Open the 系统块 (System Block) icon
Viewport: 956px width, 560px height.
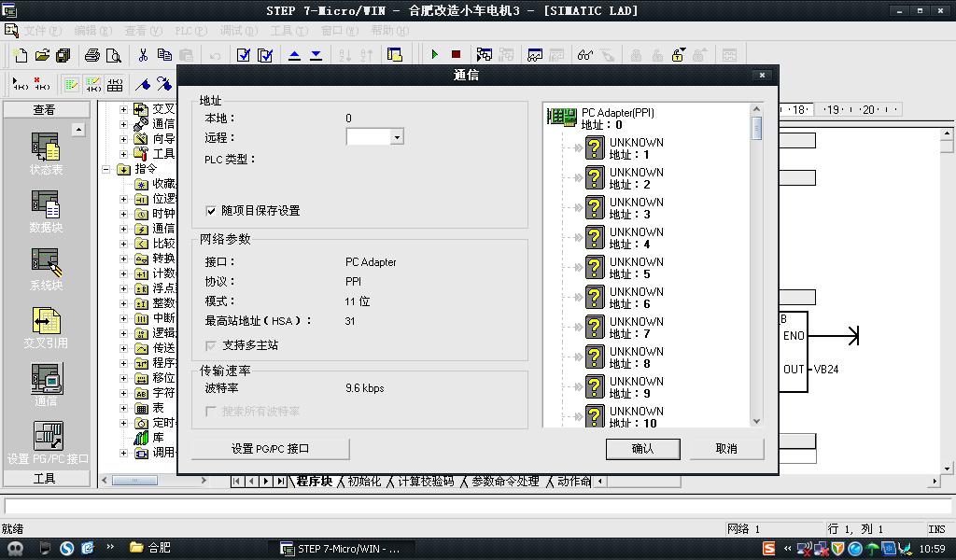(x=46, y=262)
